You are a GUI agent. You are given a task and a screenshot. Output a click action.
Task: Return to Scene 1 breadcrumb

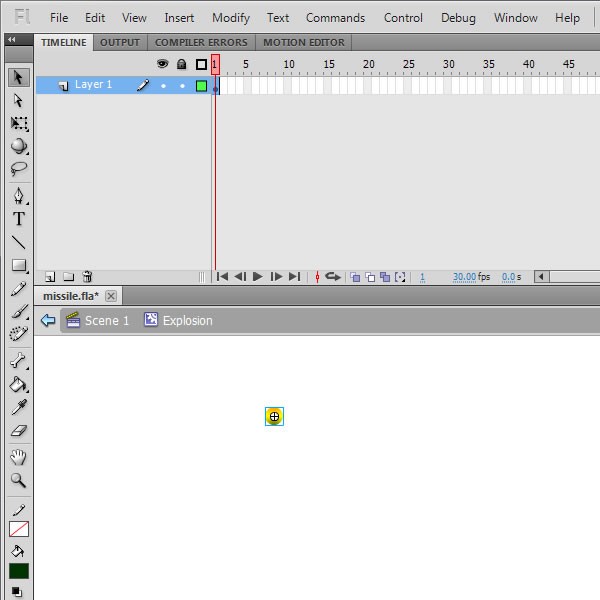98,320
